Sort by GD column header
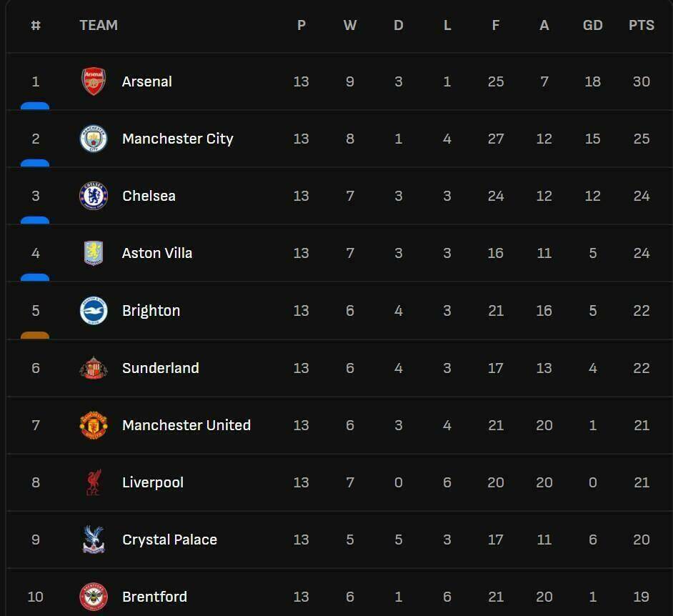This screenshot has width=673, height=616. pyautogui.click(x=593, y=25)
